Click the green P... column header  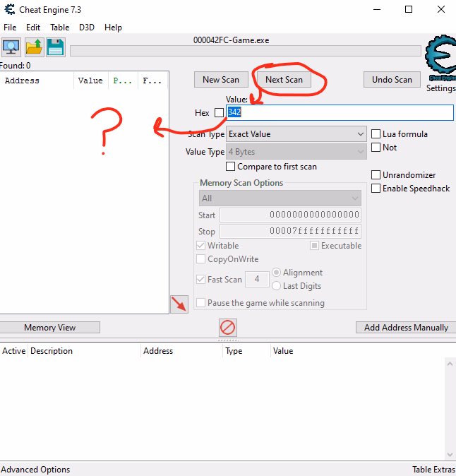(123, 81)
